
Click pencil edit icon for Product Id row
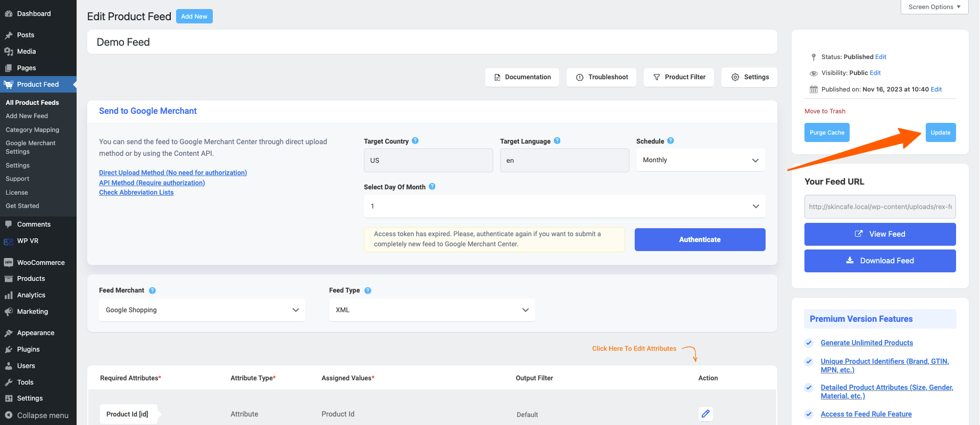(705, 414)
